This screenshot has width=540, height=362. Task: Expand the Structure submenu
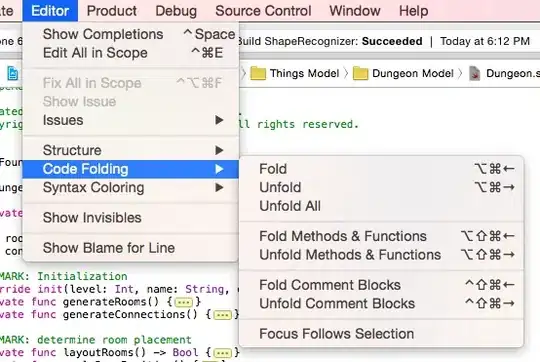pyautogui.click(x=131, y=150)
